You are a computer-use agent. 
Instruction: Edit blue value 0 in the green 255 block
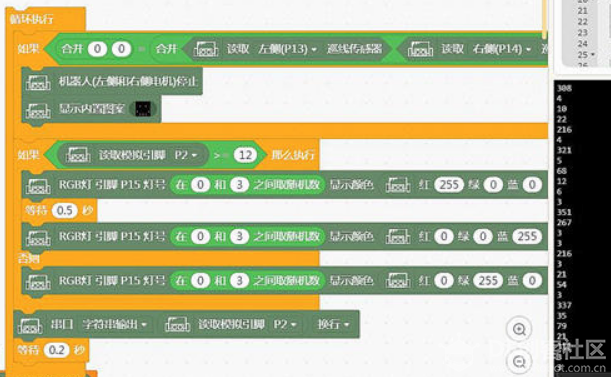pyautogui.click(x=532, y=281)
